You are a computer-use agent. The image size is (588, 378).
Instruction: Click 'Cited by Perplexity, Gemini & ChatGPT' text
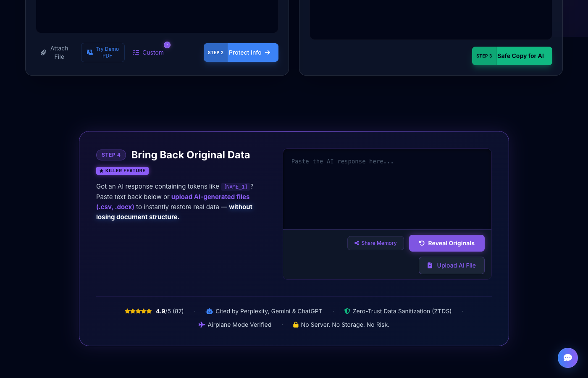pos(269,311)
